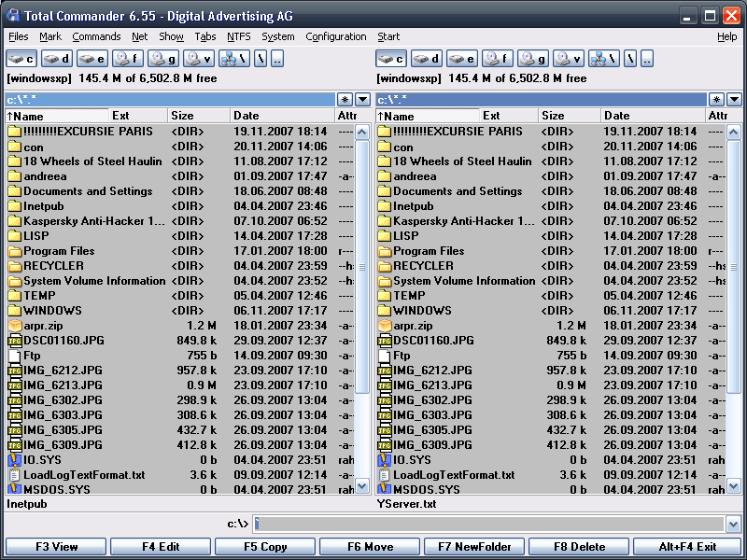Open CD drive f in right panel
The height and width of the screenshot is (560, 747).
coord(498,59)
